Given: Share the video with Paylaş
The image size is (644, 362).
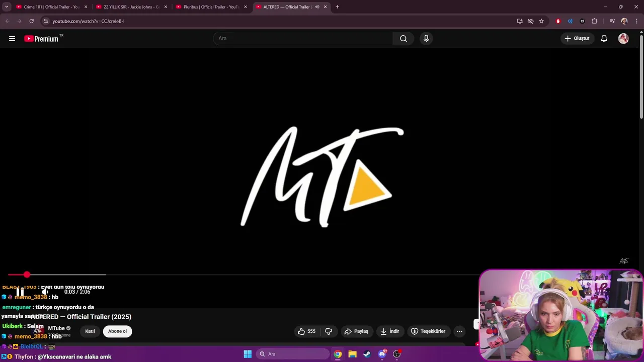Looking at the screenshot, I should coord(356,331).
